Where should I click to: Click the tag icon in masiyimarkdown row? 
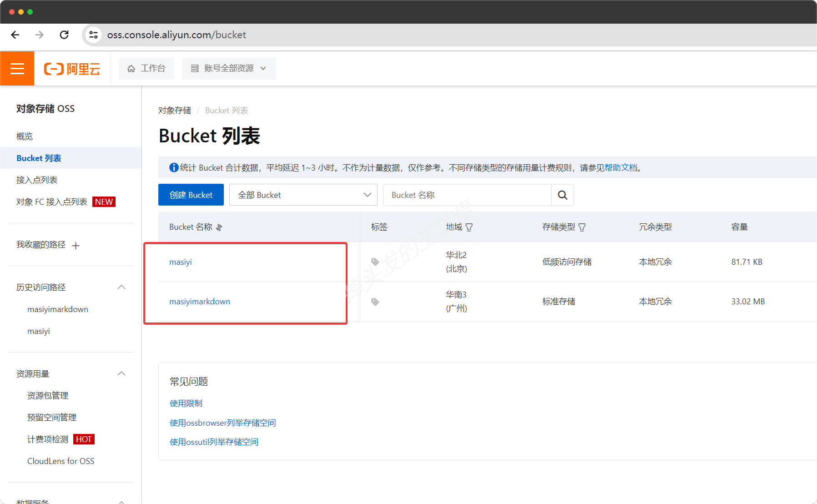pos(375,302)
